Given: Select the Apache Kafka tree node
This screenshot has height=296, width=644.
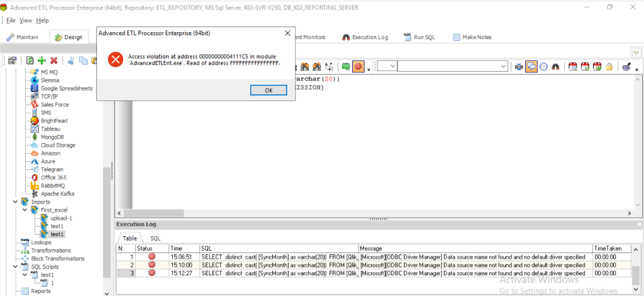Looking at the screenshot, I should (57, 193).
